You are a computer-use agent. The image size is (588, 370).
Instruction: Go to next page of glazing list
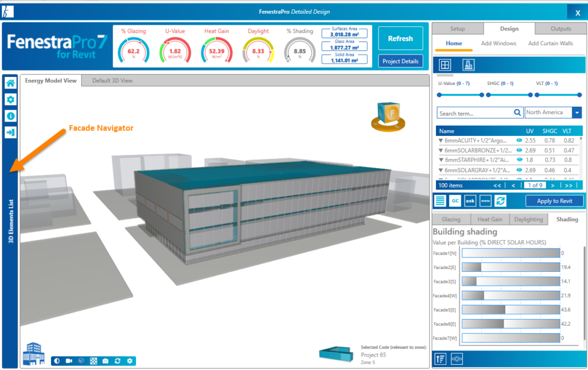[x=553, y=185]
